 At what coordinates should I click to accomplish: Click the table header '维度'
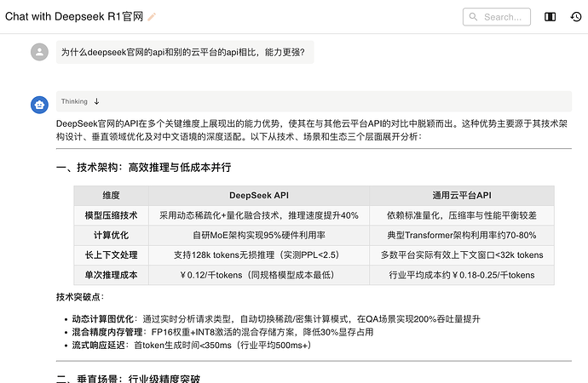(x=111, y=196)
